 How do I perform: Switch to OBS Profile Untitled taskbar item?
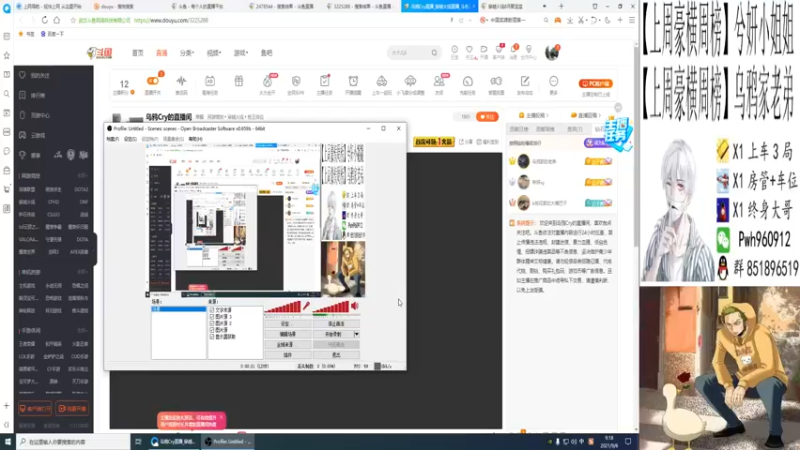228,442
